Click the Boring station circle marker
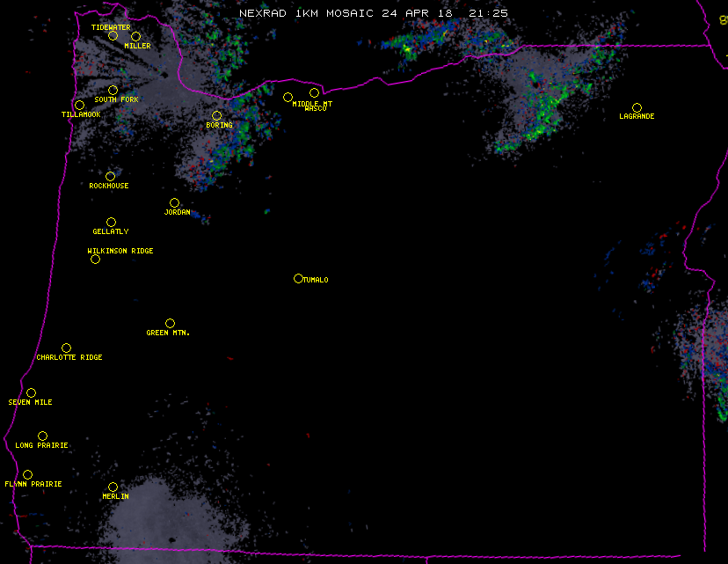 pos(216,115)
